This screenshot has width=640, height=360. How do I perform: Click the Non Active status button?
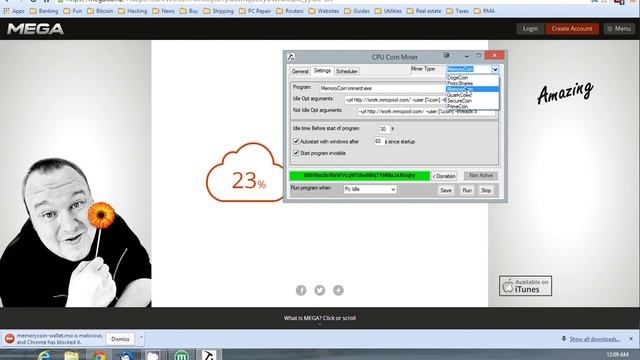[x=480, y=176]
